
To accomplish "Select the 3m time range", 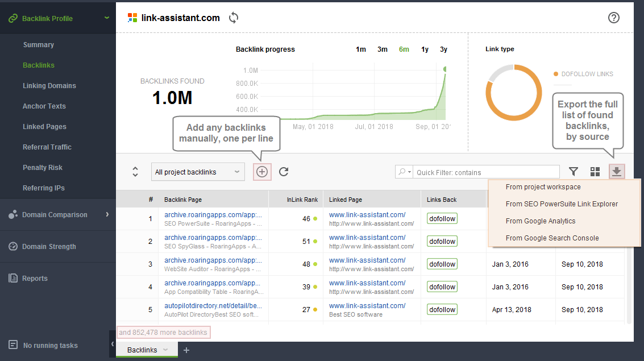I will click(383, 49).
